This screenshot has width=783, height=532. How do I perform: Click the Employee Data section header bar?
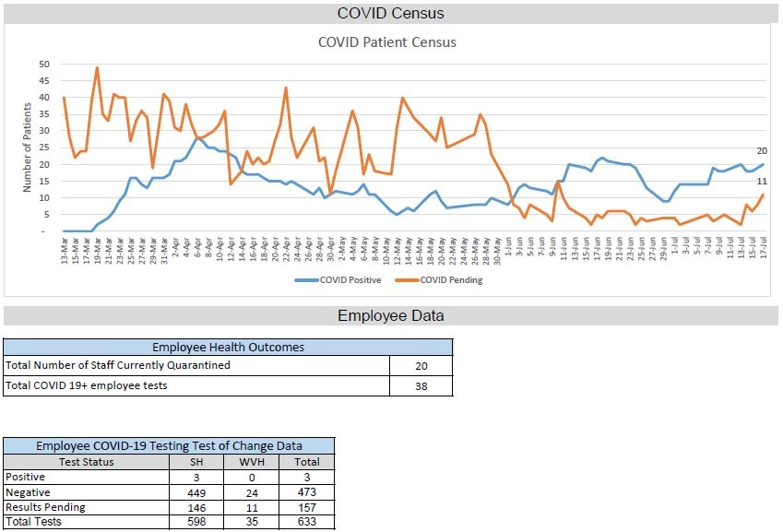[391, 315]
